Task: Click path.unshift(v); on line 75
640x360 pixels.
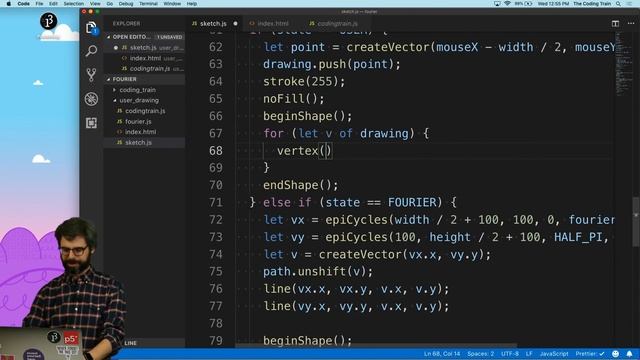Action: point(318,272)
